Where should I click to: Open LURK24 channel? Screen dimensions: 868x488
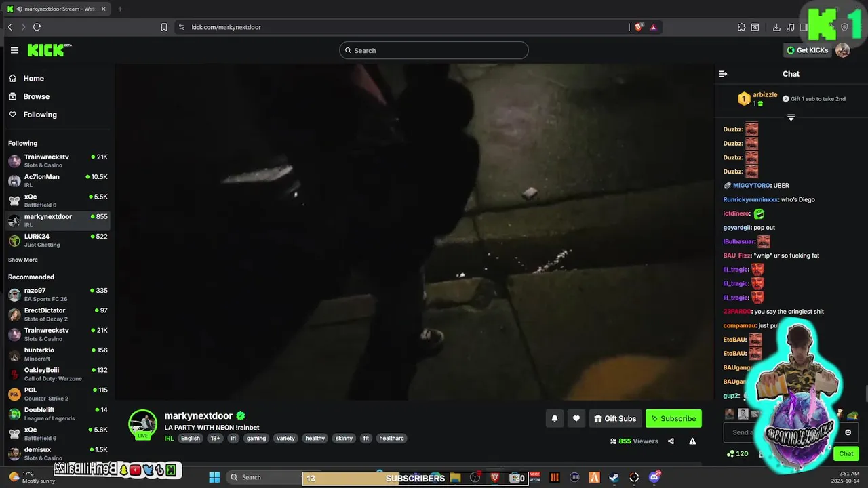(58, 240)
